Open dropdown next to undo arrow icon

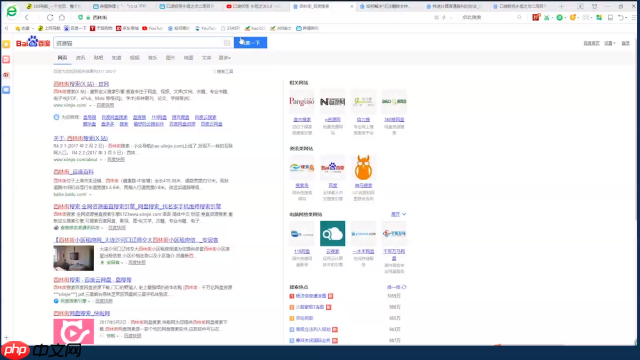click(626, 18)
